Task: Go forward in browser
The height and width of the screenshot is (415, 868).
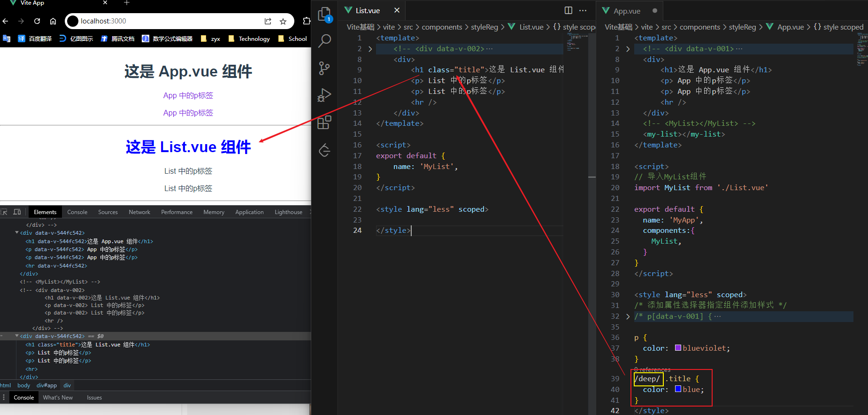Action: point(21,21)
